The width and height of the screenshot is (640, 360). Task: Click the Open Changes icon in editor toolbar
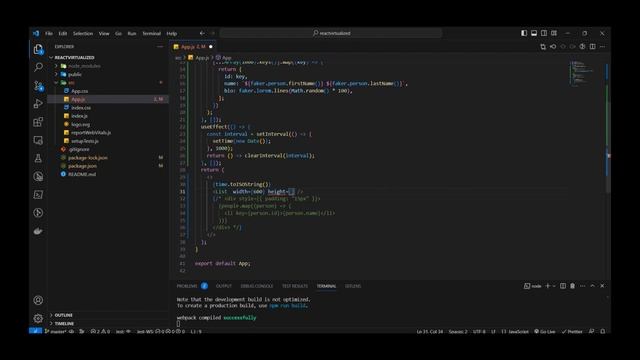543,47
